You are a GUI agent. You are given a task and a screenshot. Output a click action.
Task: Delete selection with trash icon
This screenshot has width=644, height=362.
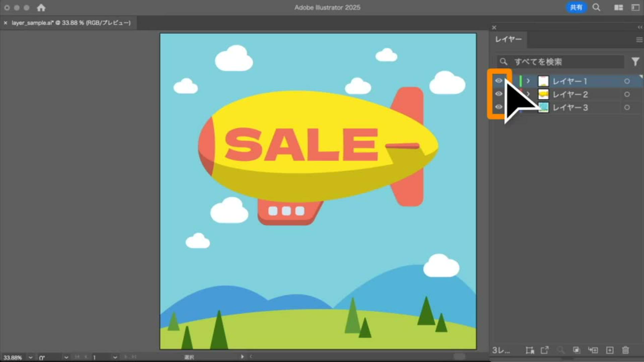click(x=625, y=350)
